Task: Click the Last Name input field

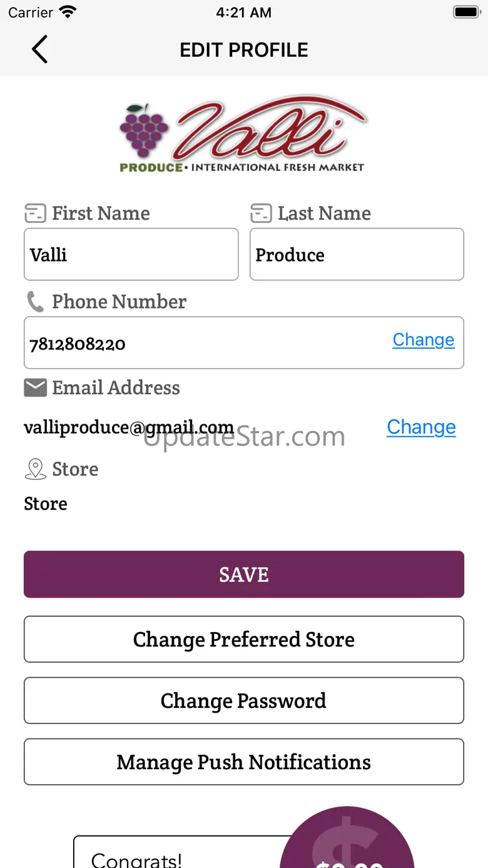Action: [357, 254]
